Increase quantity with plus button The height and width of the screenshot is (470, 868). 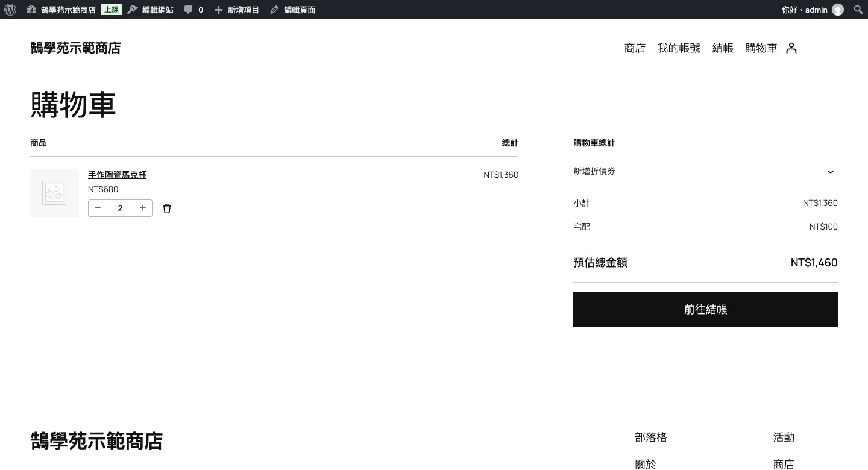click(x=143, y=208)
